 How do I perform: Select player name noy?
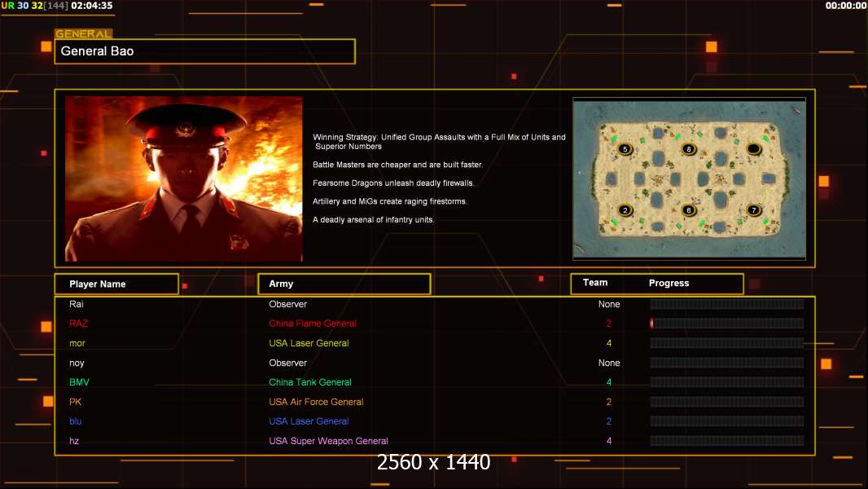tap(77, 363)
